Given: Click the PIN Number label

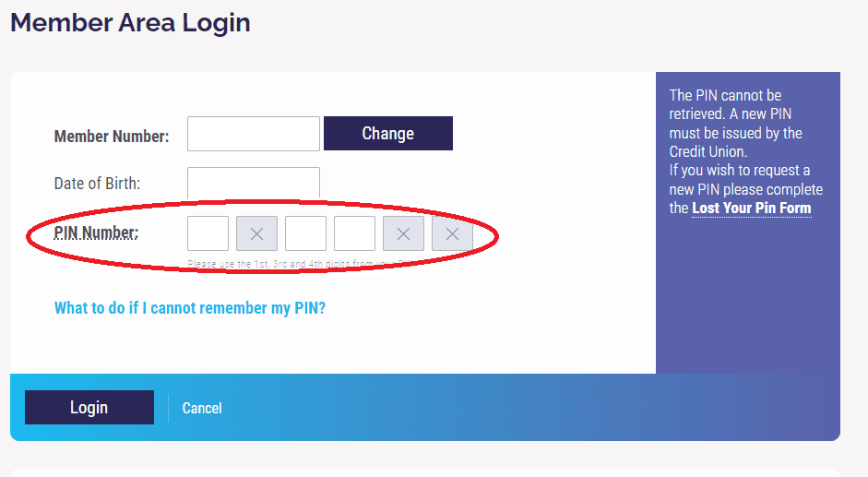Looking at the screenshot, I should (96, 233).
